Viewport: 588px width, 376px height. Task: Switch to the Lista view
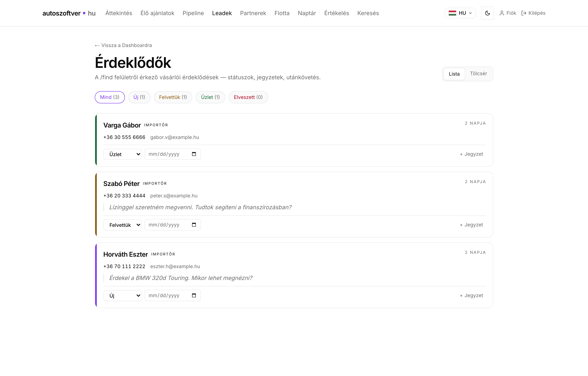[454, 74]
